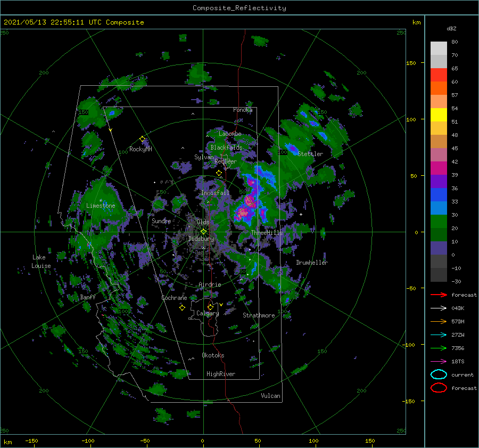Pick the green 7356 arrow symbol

tap(439, 348)
